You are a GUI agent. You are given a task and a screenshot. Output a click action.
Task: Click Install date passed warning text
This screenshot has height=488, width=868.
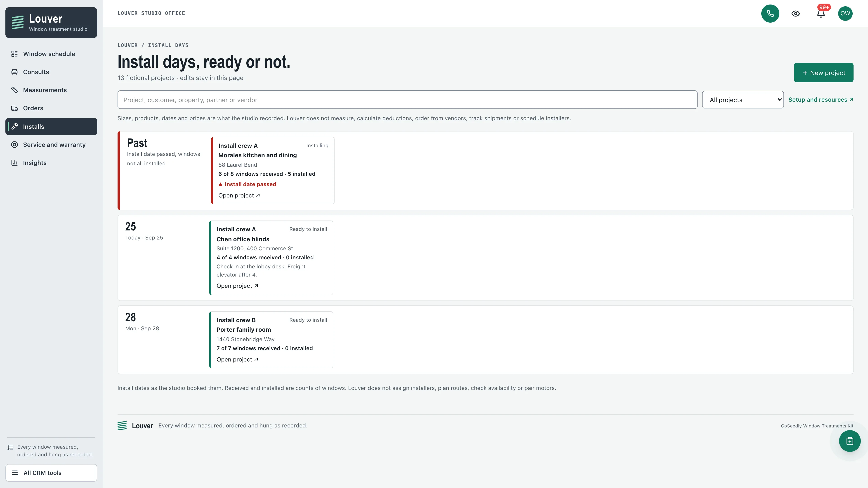pos(250,184)
